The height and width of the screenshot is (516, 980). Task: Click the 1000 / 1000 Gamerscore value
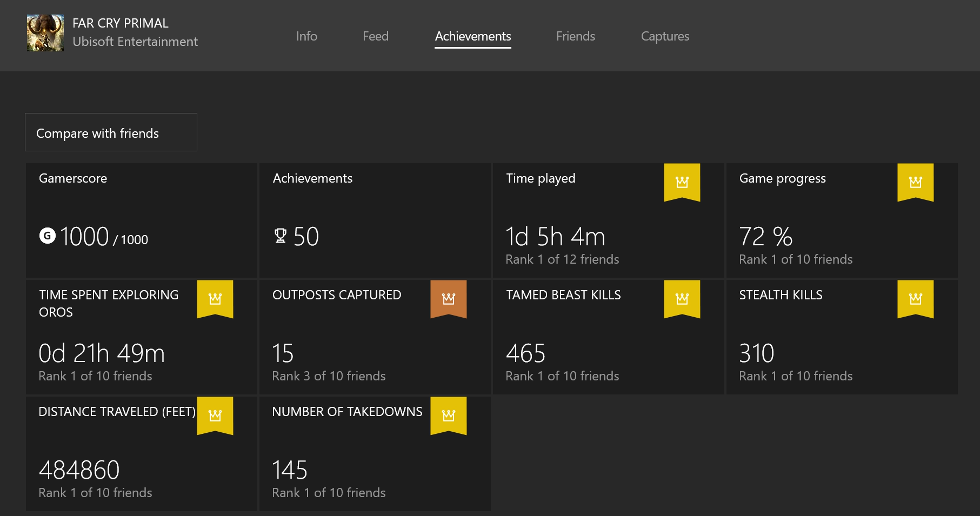(x=104, y=237)
